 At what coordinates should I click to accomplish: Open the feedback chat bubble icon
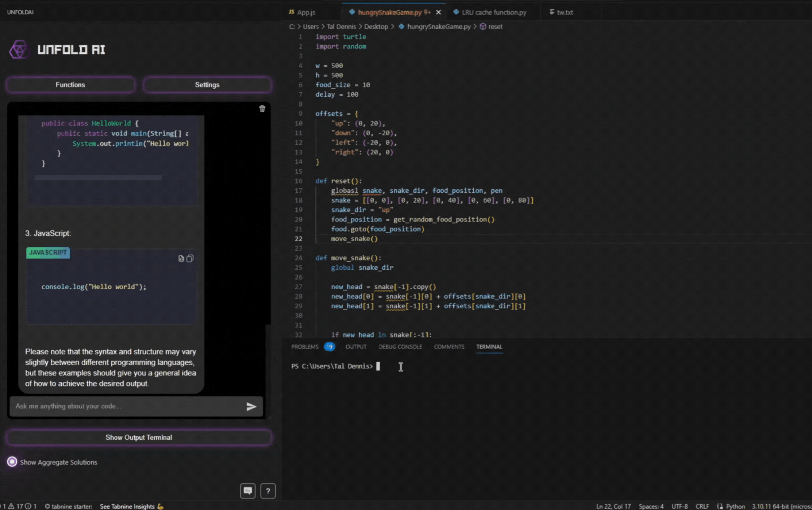click(x=248, y=491)
